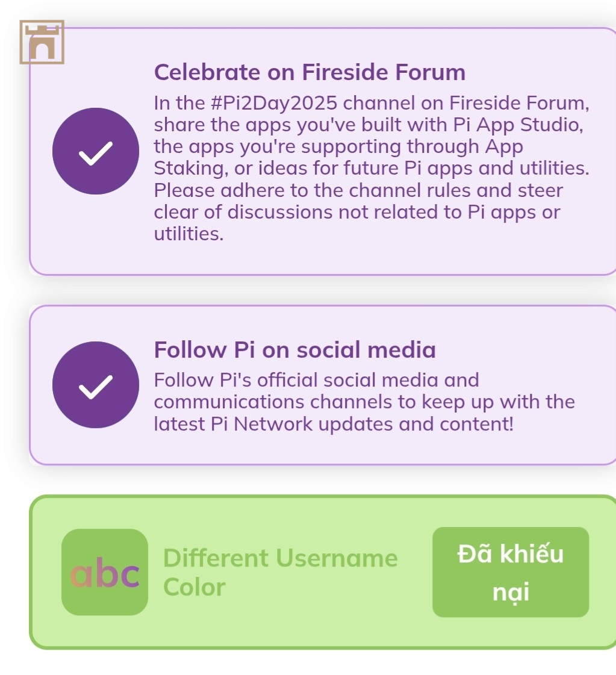Open the 'Celebrate on Fireside Forum' heading
Screen dimensions: 616x675
pos(310,72)
